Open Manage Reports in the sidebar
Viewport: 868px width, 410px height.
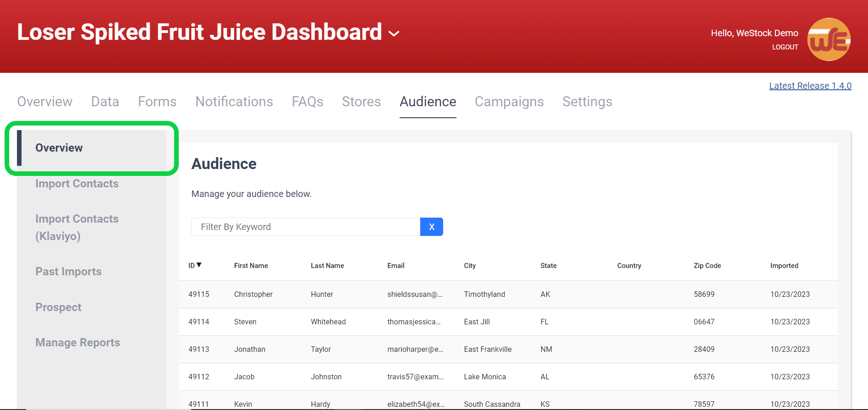coord(77,342)
